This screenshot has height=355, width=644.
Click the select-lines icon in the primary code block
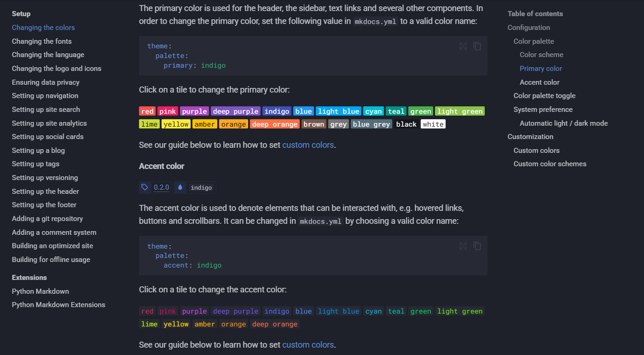tap(463, 46)
